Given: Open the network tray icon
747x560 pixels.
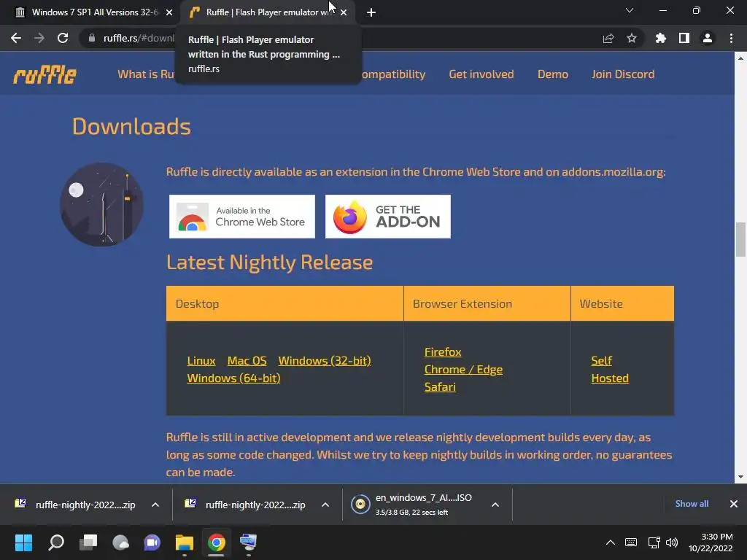Looking at the screenshot, I should tap(654, 542).
